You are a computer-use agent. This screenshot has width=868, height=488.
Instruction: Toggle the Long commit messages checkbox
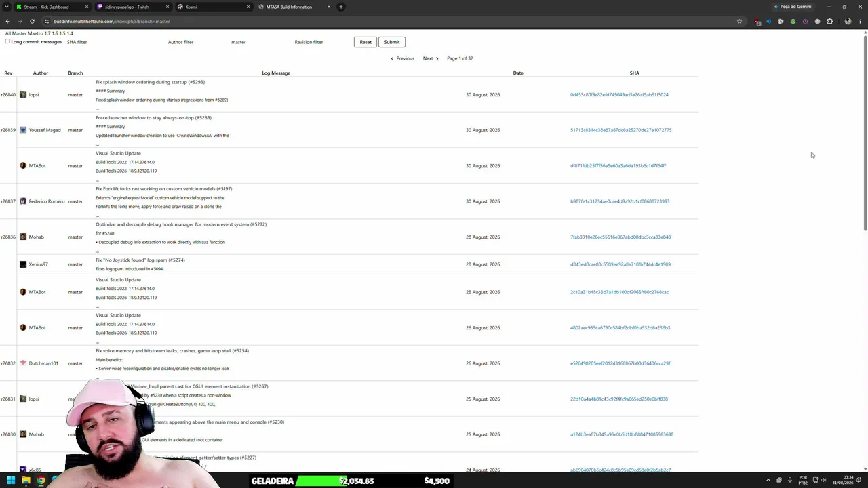click(7, 41)
